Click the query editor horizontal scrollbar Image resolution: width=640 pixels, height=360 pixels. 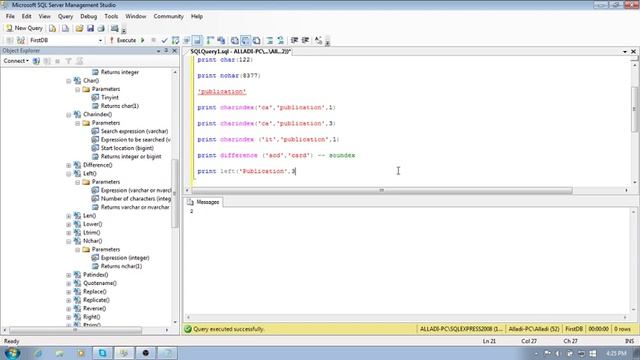click(382, 190)
